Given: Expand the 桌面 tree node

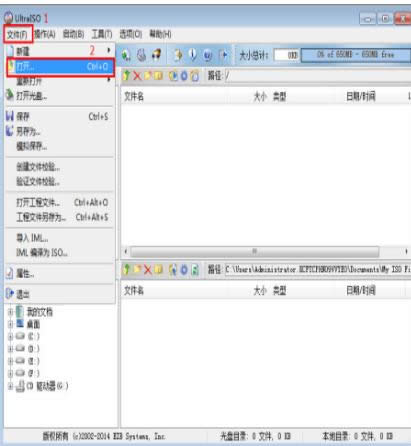Looking at the screenshot, I should [x=10, y=324].
